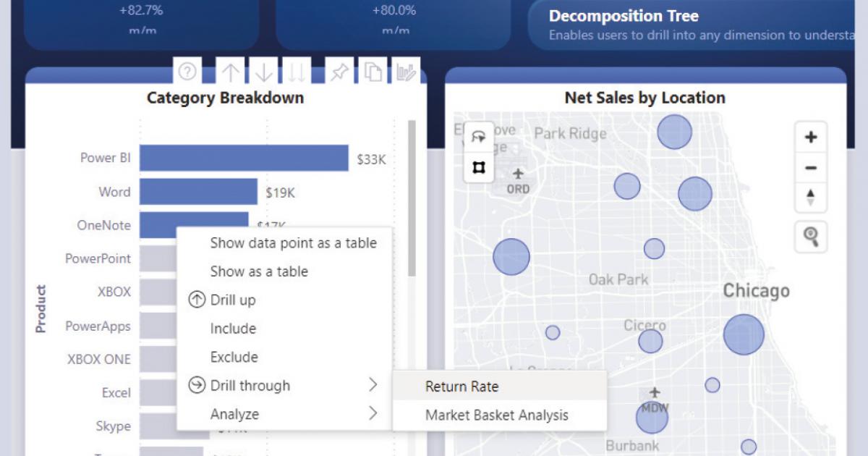Reset map compass orientation
Image resolution: width=868 pixels, height=456 pixels.
[x=811, y=197]
